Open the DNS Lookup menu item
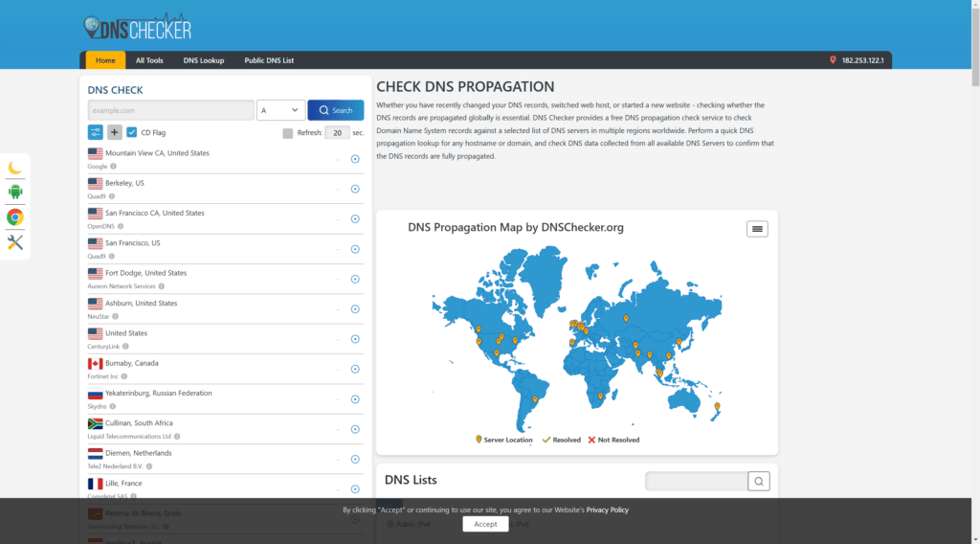Screen dimensions: 980x544 (204, 60)
